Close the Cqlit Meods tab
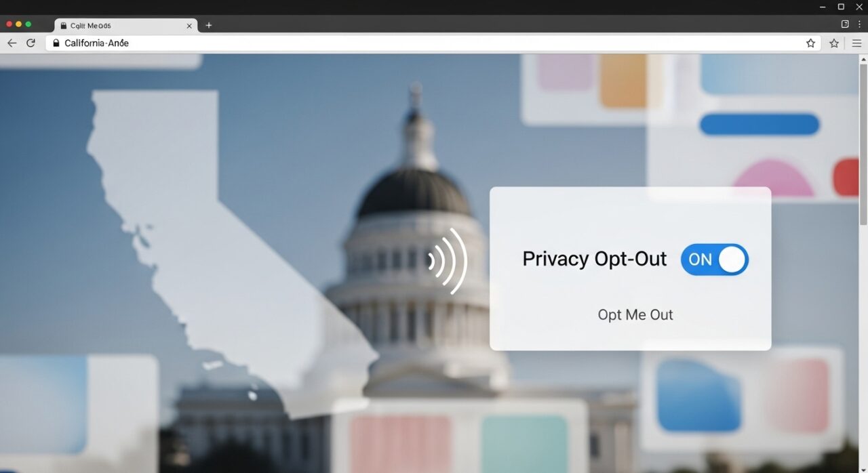The image size is (868, 473). point(189,26)
